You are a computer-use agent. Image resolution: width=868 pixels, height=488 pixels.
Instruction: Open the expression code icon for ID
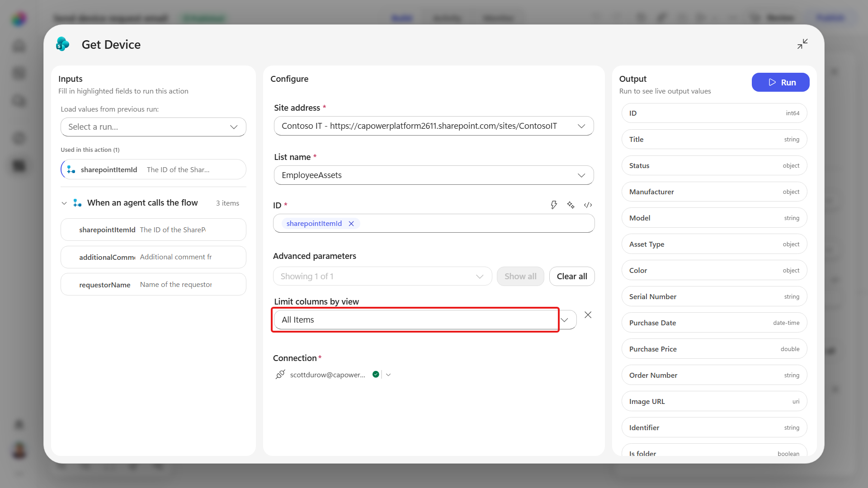click(x=588, y=205)
